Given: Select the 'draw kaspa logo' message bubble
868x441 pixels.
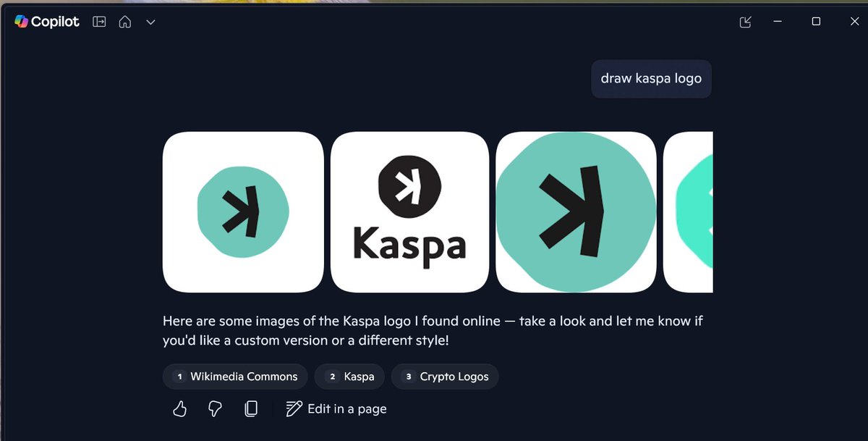Looking at the screenshot, I should (651, 78).
